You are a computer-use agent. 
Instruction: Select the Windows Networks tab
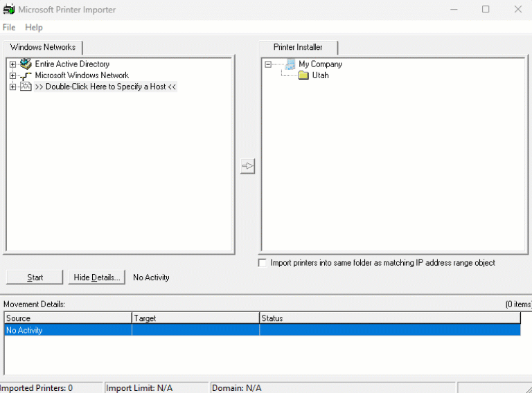click(x=43, y=47)
